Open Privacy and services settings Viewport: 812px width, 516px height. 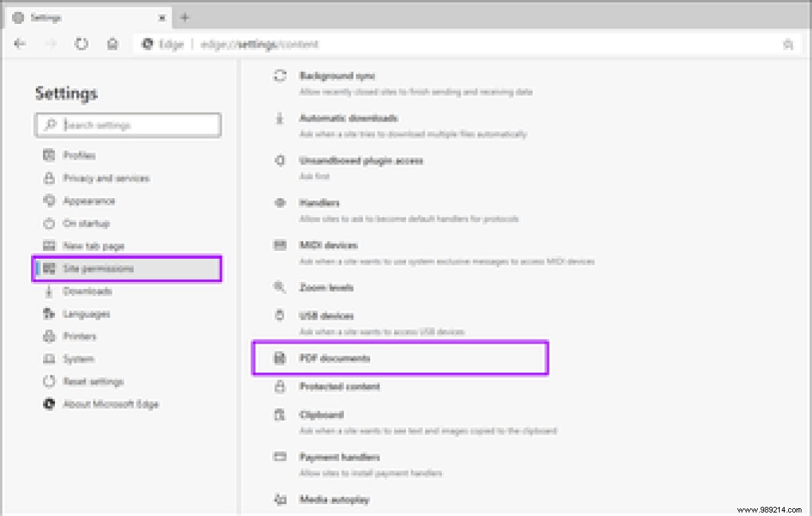tap(106, 178)
